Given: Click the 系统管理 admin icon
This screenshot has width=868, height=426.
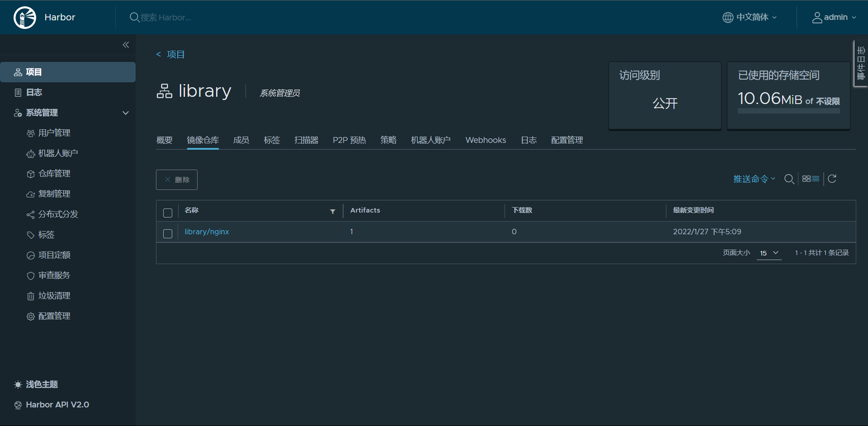Looking at the screenshot, I should [x=18, y=113].
